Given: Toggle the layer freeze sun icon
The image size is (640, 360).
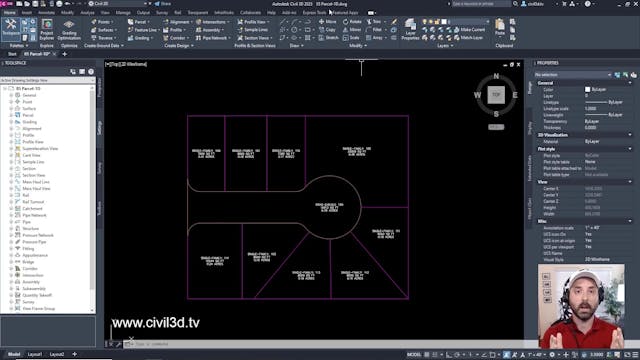Looking at the screenshot, I should pyautogui.click(x=431, y=22).
